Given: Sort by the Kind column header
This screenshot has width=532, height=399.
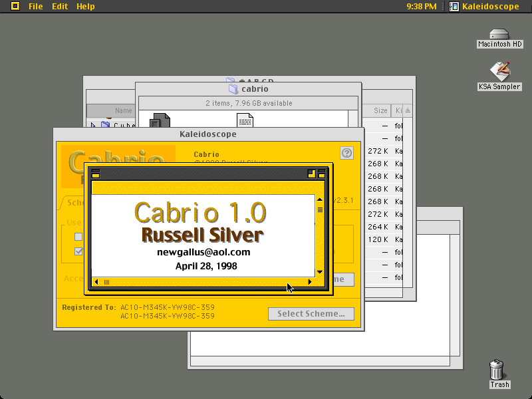Looking at the screenshot, I should pos(397,110).
